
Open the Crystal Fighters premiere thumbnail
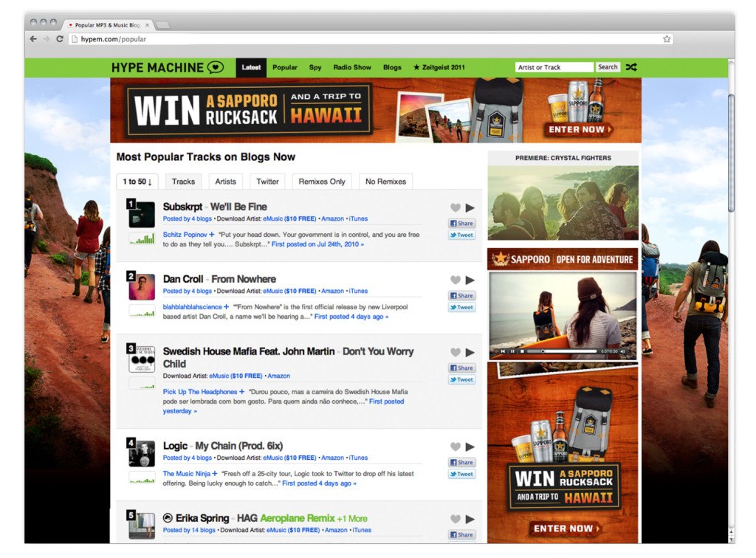click(x=563, y=203)
